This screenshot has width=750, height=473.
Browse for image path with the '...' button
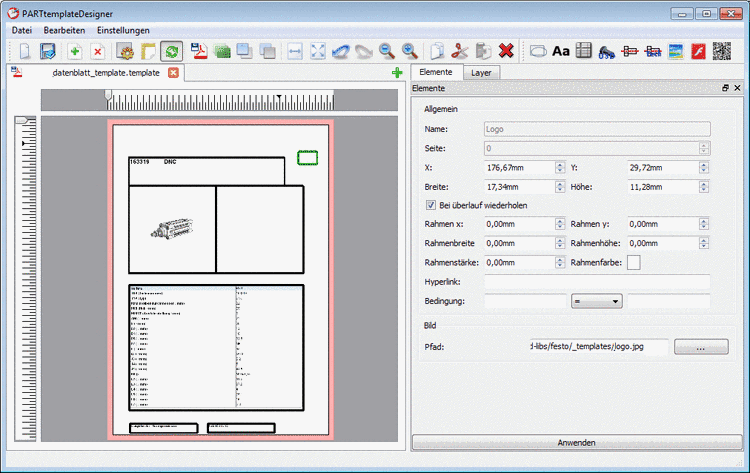(x=701, y=347)
